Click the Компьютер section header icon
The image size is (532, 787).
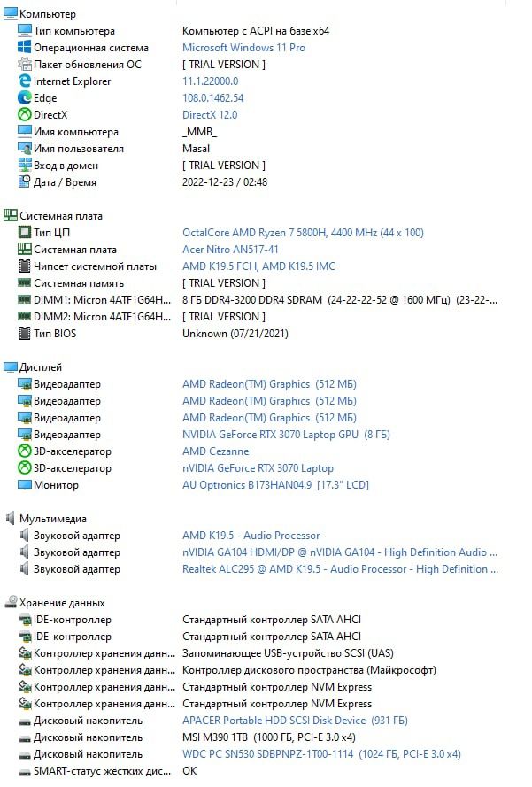click(11, 13)
